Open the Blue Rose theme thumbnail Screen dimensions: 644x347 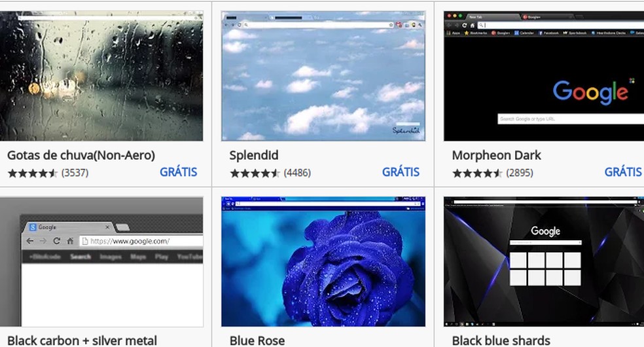click(x=323, y=262)
